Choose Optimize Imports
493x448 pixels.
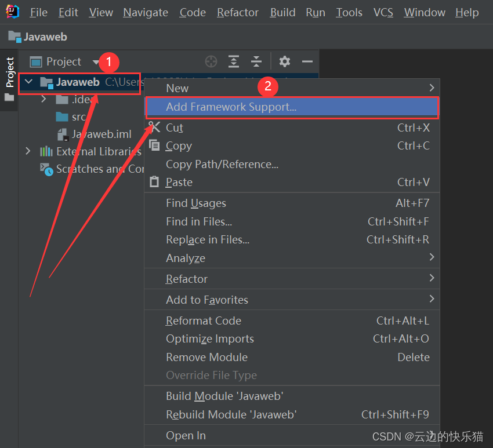click(x=292, y=339)
